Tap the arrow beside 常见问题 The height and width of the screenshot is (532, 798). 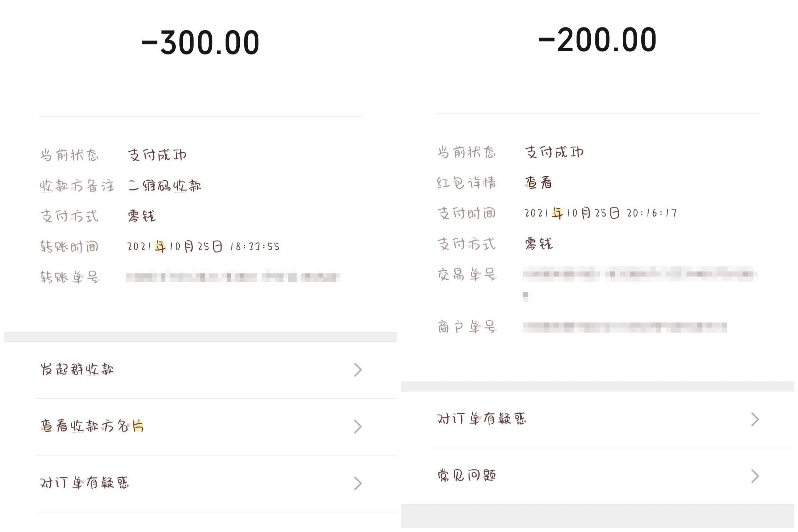[755, 476]
